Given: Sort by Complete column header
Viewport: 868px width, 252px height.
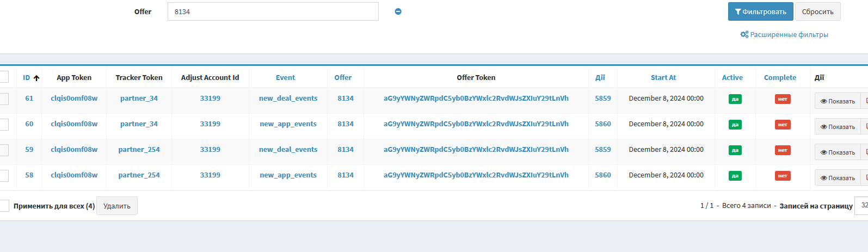Looking at the screenshot, I should click(x=780, y=77).
